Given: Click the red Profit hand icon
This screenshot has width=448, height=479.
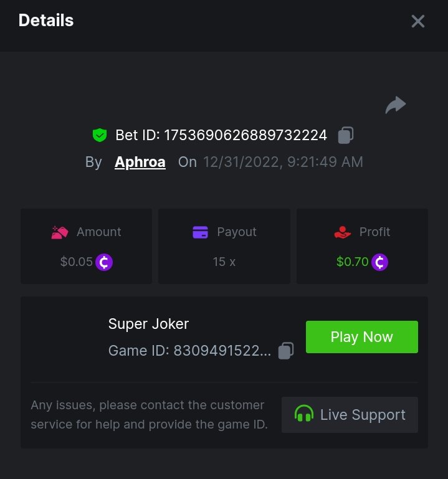Looking at the screenshot, I should (343, 232).
